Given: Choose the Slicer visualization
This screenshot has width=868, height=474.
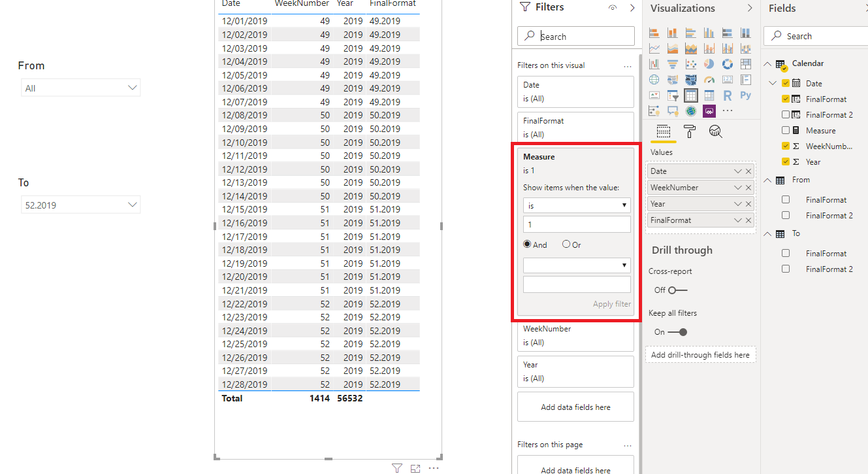Looking at the screenshot, I should 672,95.
